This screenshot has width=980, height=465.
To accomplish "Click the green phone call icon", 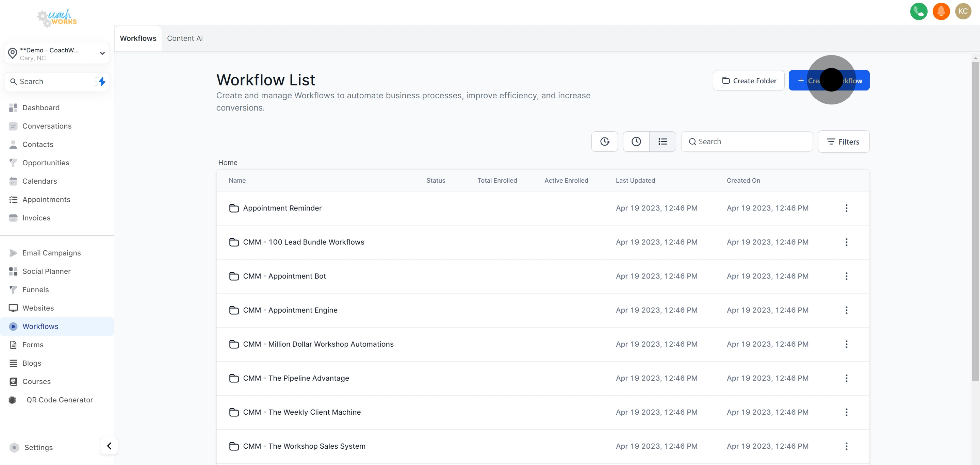I will 919,11.
